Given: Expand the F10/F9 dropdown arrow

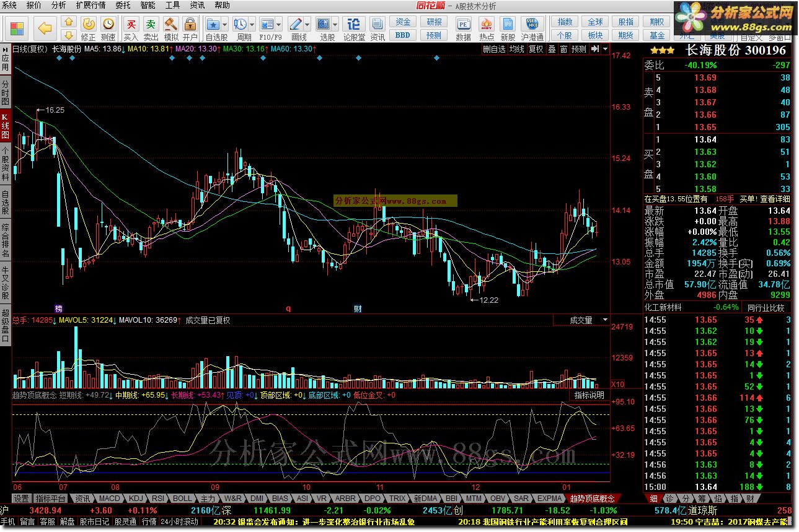Looking at the screenshot, I should (x=279, y=25).
